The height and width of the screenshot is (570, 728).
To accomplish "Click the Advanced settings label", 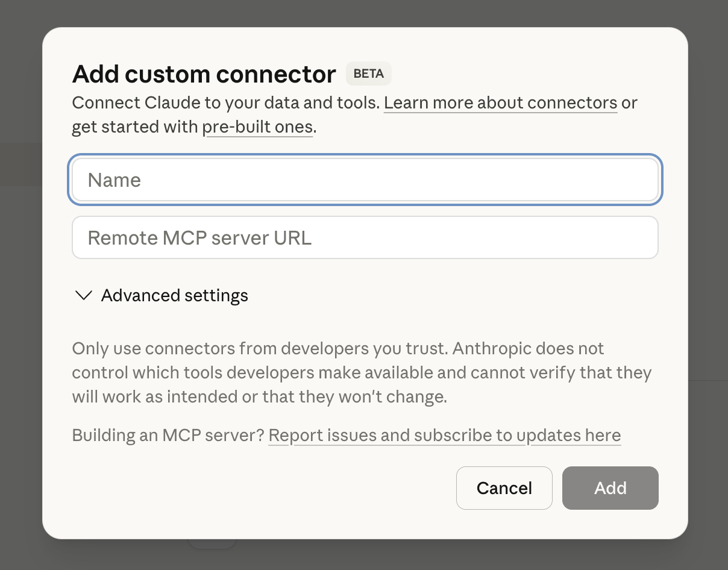I will [x=174, y=296].
